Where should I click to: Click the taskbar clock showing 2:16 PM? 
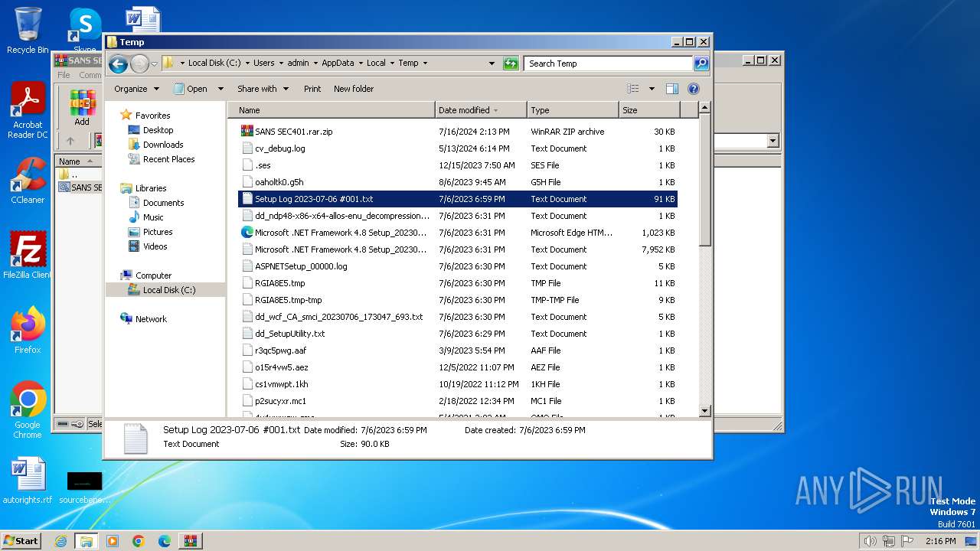[x=940, y=541]
